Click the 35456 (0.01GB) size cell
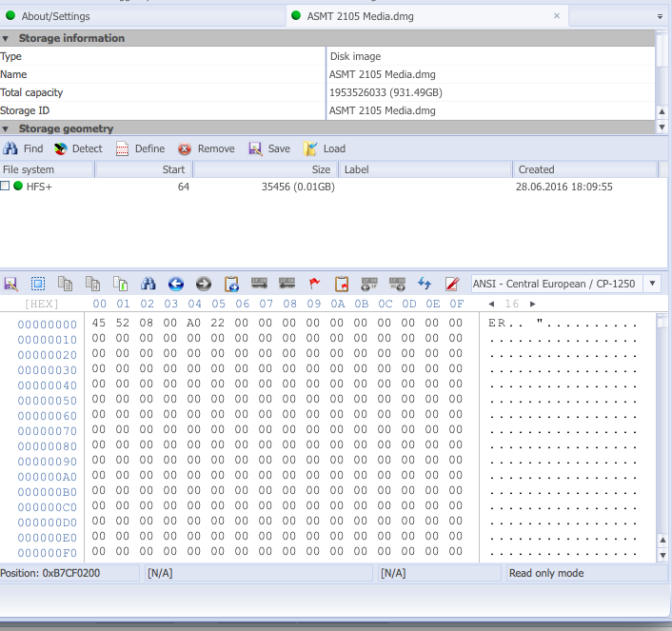The image size is (672, 631). pos(298,187)
